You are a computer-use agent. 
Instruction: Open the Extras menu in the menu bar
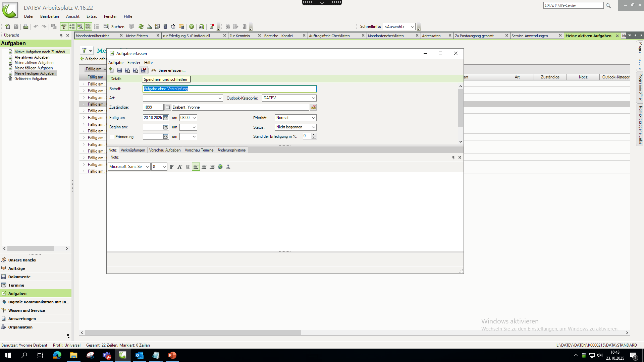pyautogui.click(x=92, y=16)
